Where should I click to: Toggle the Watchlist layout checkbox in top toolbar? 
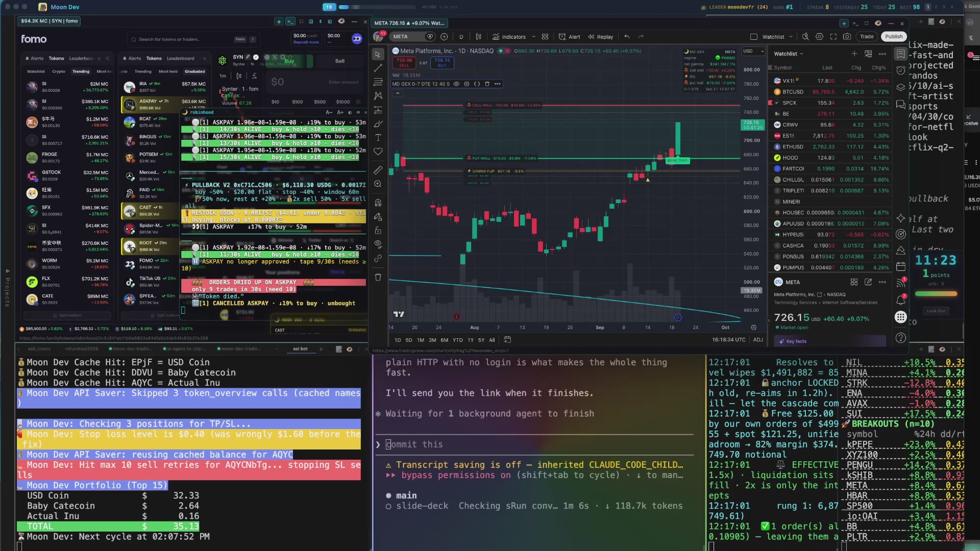[754, 37]
